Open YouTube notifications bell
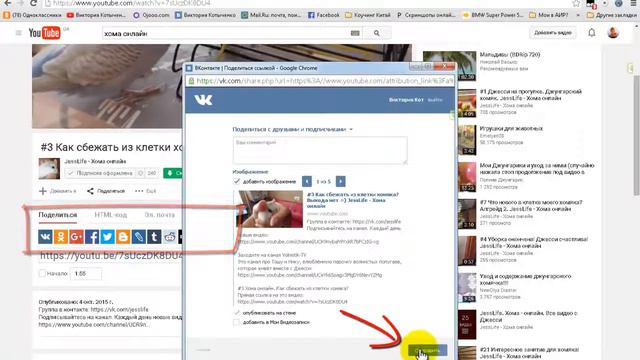Viewport: 640px width, 360px height. coord(591,33)
